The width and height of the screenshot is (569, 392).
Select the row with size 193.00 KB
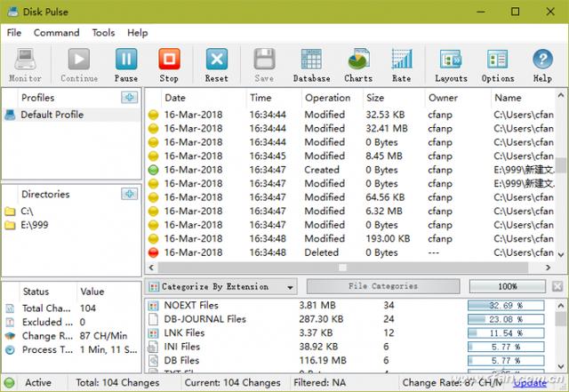[351, 239]
